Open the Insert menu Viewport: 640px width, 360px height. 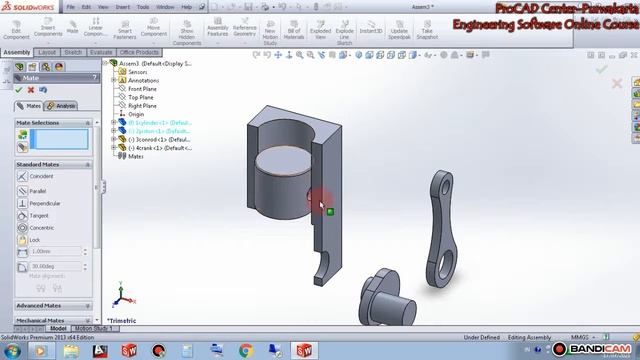[122, 7]
